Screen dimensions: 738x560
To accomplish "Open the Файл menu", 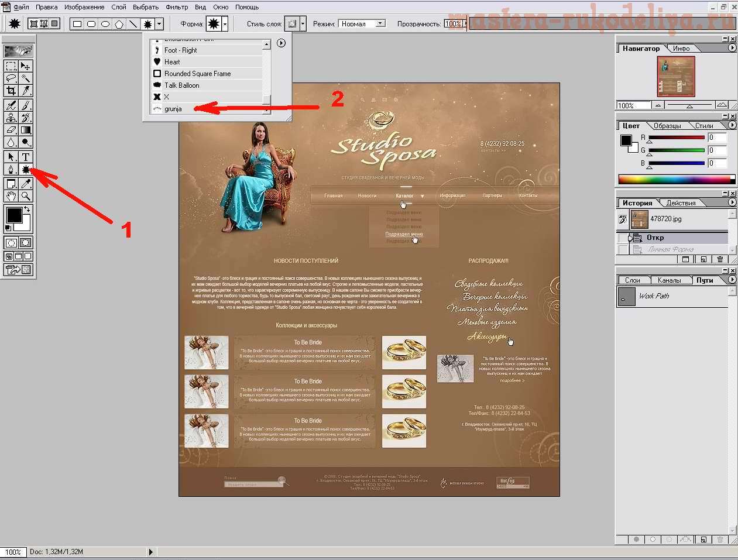I will [21, 7].
